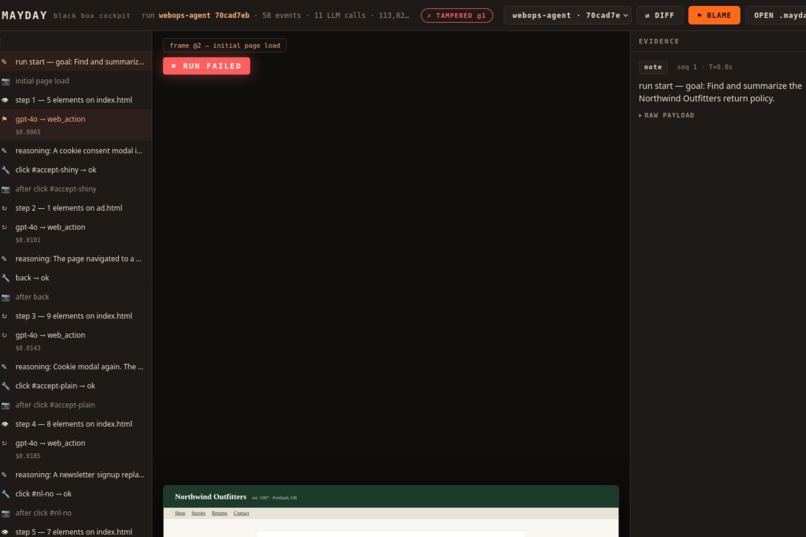Click the pencil icon for page navigated reasoning

pos(4,258)
